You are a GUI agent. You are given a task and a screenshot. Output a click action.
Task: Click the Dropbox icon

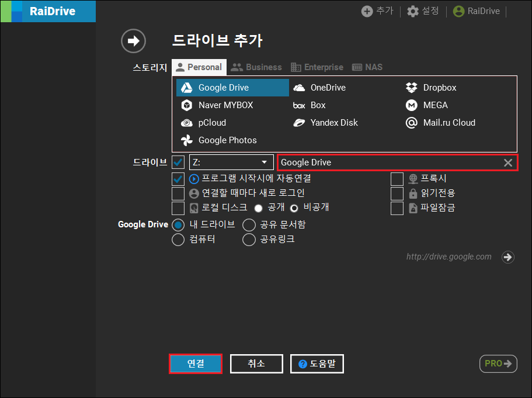[x=411, y=88]
